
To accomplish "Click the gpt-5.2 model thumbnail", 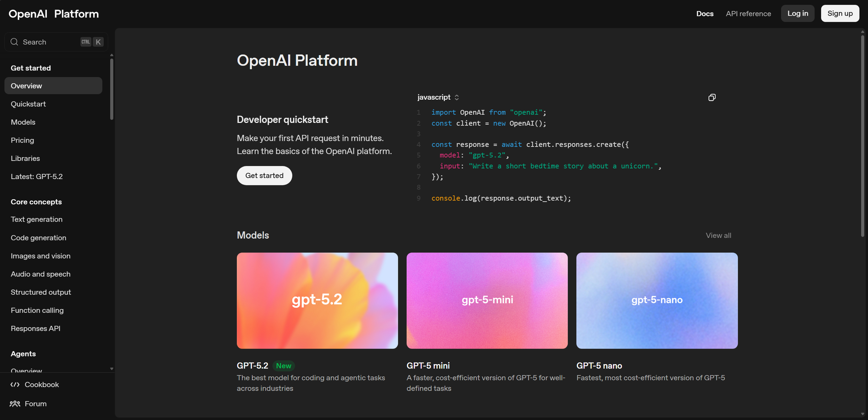I will point(317,301).
